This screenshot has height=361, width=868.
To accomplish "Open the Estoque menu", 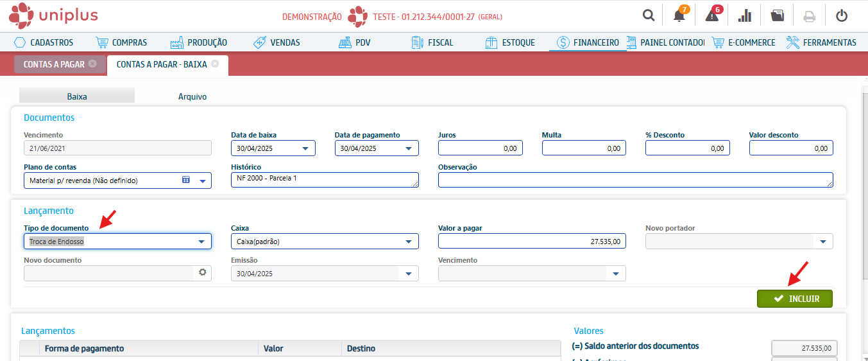I will 510,42.
